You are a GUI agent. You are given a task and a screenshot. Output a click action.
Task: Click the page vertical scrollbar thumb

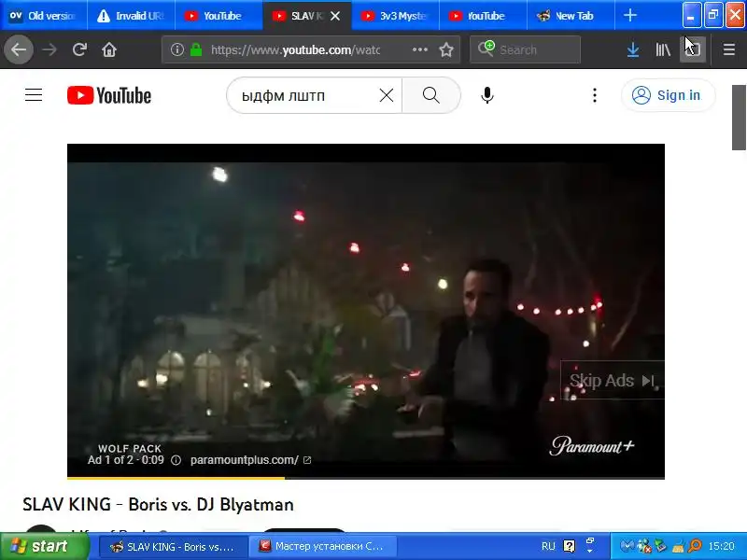coord(739,118)
